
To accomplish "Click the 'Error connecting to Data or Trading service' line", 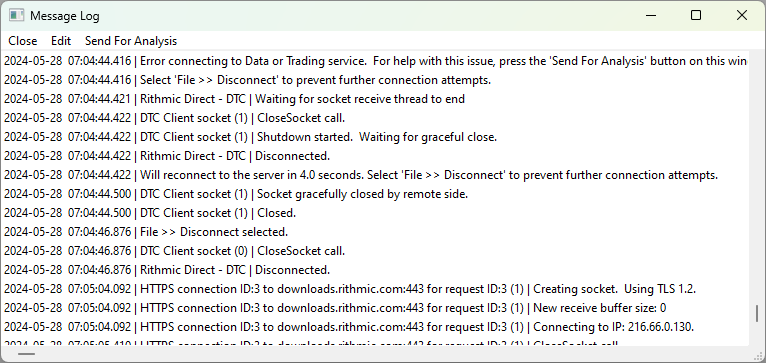I will pyautogui.click(x=376, y=61).
